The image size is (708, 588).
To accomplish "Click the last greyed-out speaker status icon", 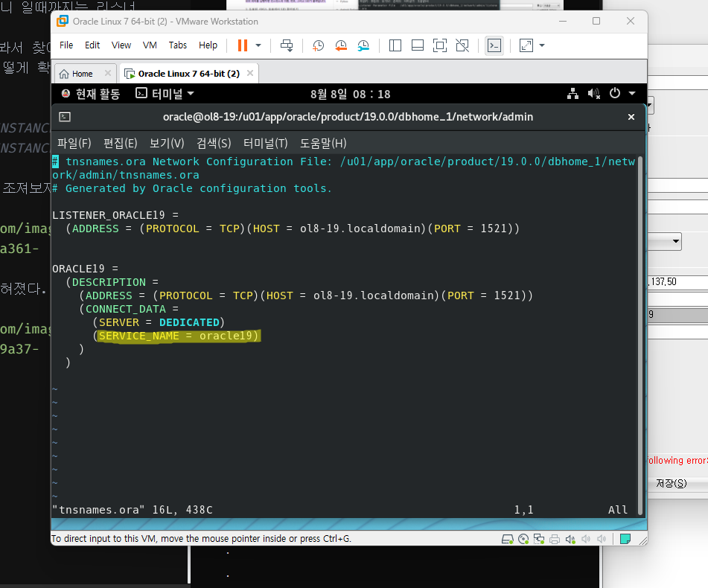I will [602, 539].
